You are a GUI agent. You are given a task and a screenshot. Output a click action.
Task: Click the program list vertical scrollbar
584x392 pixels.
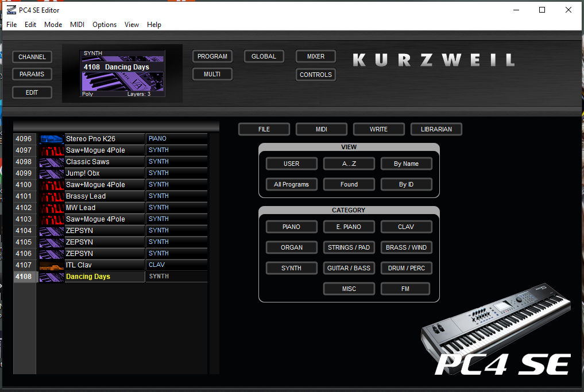pyautogui.click(x=214, y=253)
